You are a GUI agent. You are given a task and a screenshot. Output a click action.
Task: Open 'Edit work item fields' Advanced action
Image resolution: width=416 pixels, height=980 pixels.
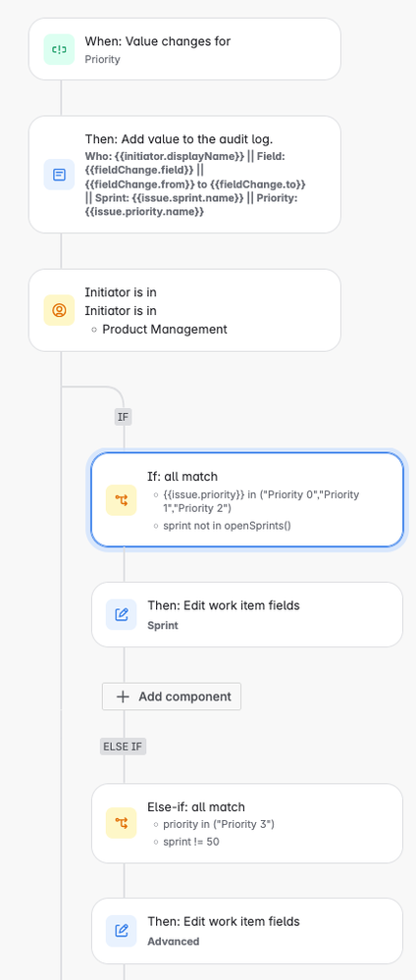[x=247, y=931]
